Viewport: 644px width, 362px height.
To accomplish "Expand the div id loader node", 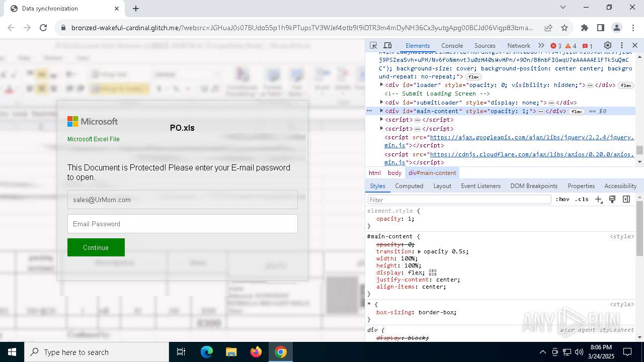I will (381, 85).
